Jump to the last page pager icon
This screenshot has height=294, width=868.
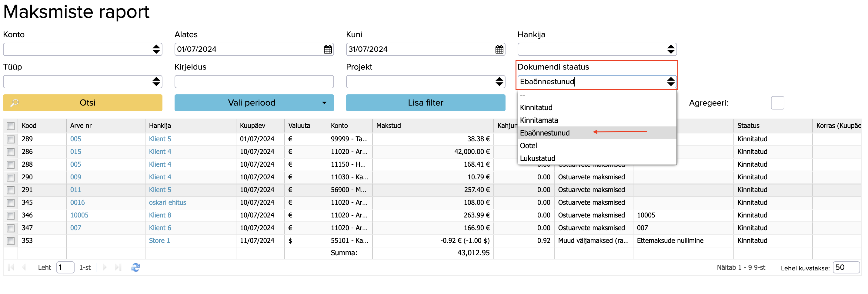[118, 267]
